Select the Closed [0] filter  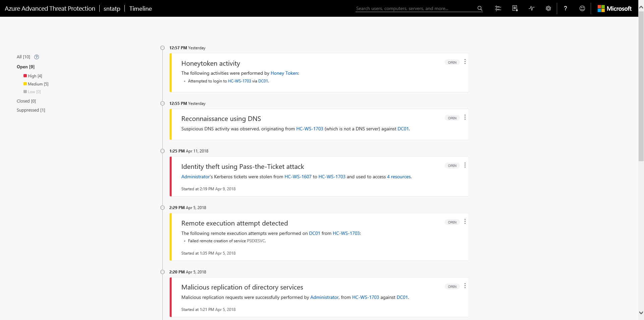coord(26,101)
